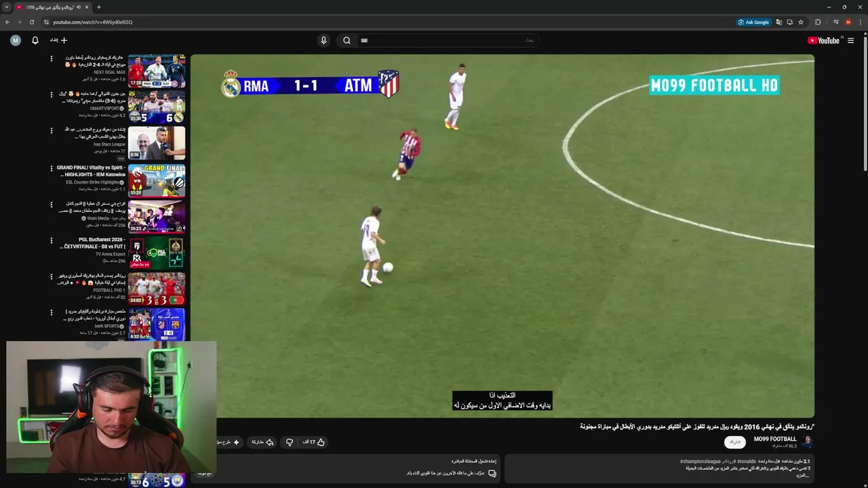Open the FOOTBALL FHD 1 3-3 thumbnail
The height and width of the screenshot is (488, 868).
[x=157, y=289]
